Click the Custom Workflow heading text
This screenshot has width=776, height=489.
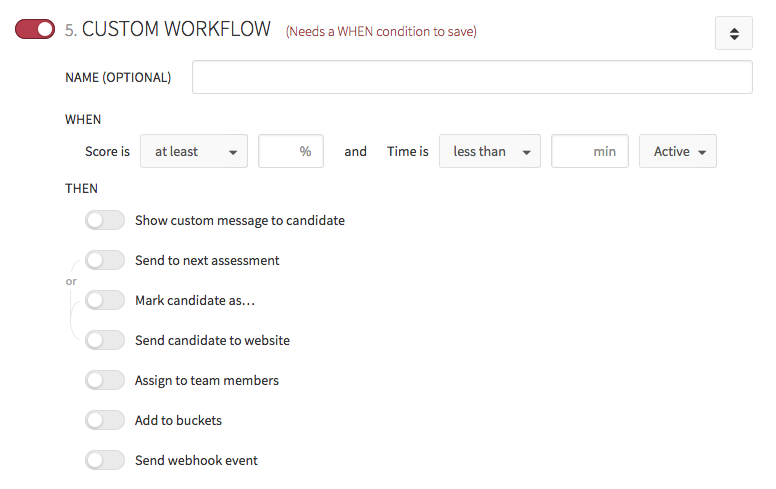pyautogui.click(x=176, y=29)
